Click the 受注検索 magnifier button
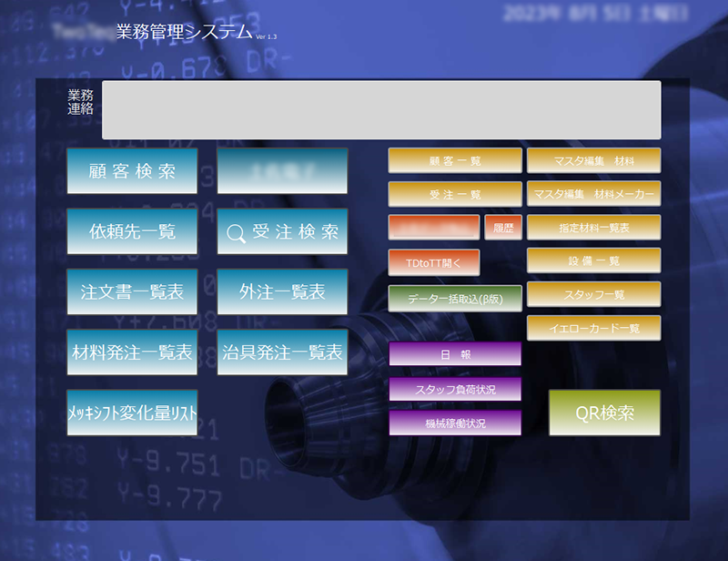The image size is (728, 561). point(282,231)
